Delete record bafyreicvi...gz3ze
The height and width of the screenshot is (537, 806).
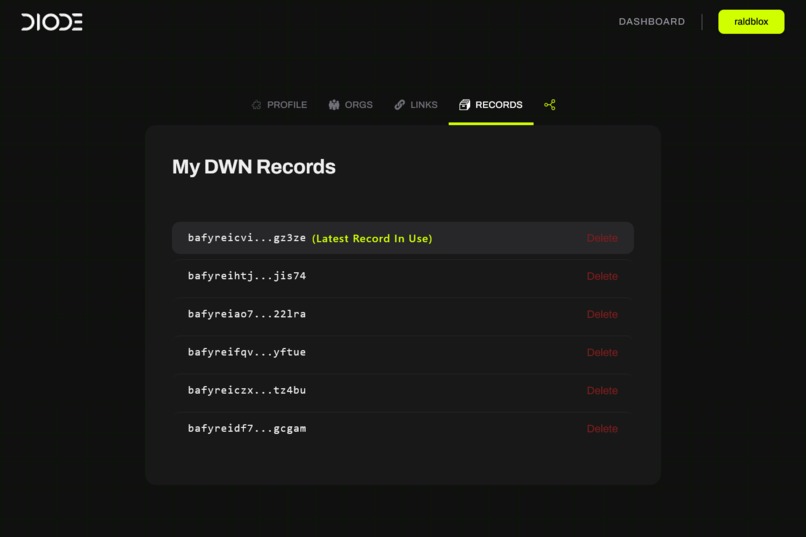pos(602,238)
